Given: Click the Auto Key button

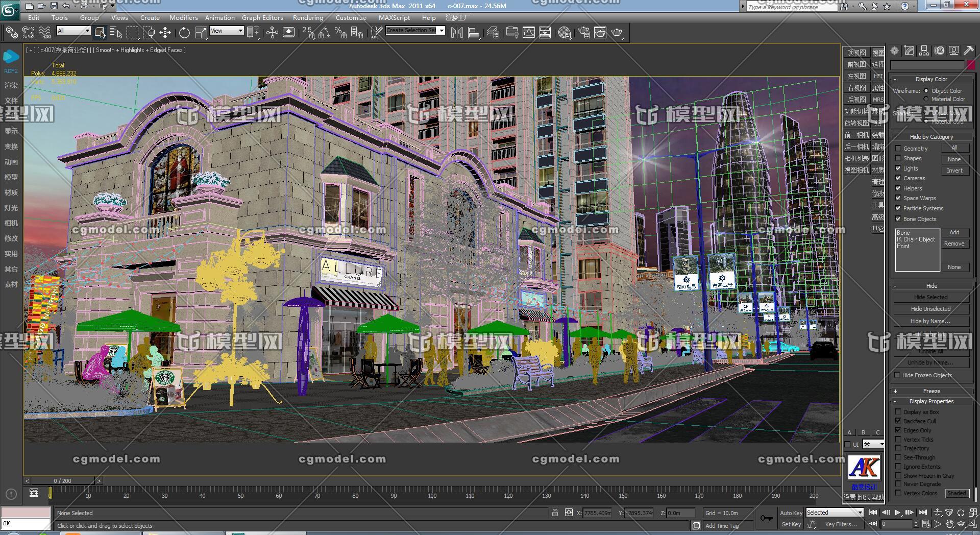Looking at the screenshot, I should click(791, 513).
